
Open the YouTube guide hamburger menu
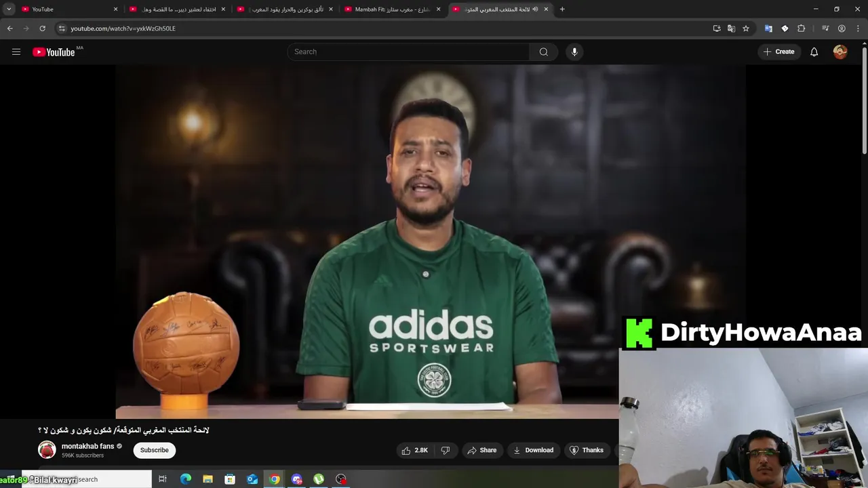(16, 52)
